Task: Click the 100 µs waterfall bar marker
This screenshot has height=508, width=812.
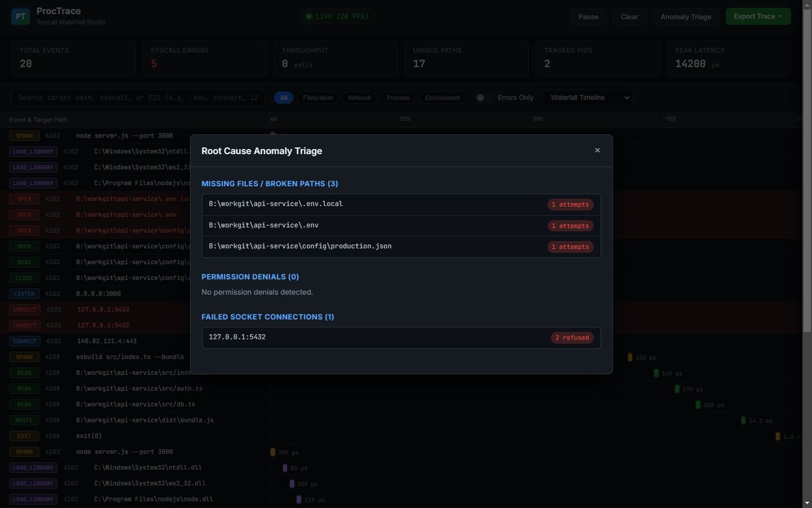Action: point(292,484)
